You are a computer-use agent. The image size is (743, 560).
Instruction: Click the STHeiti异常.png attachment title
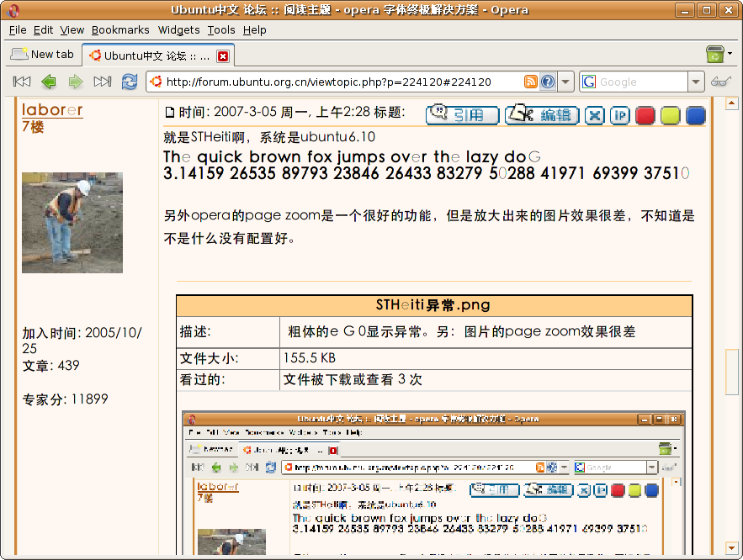(433, 305)
